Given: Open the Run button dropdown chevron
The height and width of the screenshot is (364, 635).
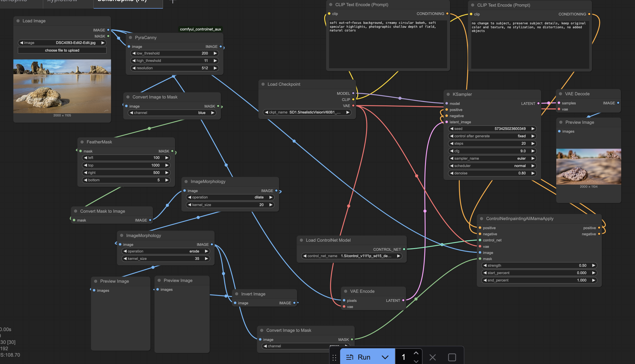Looking at the screenshot, I should 385,357.
